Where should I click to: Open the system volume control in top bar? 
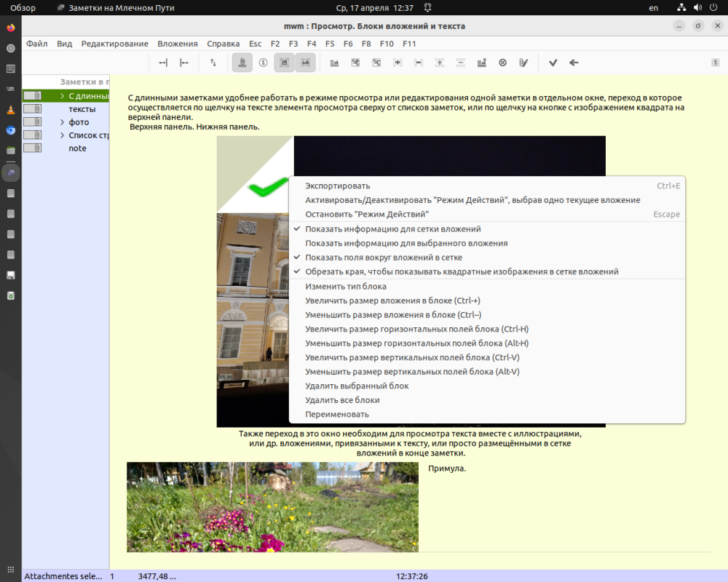697,8
